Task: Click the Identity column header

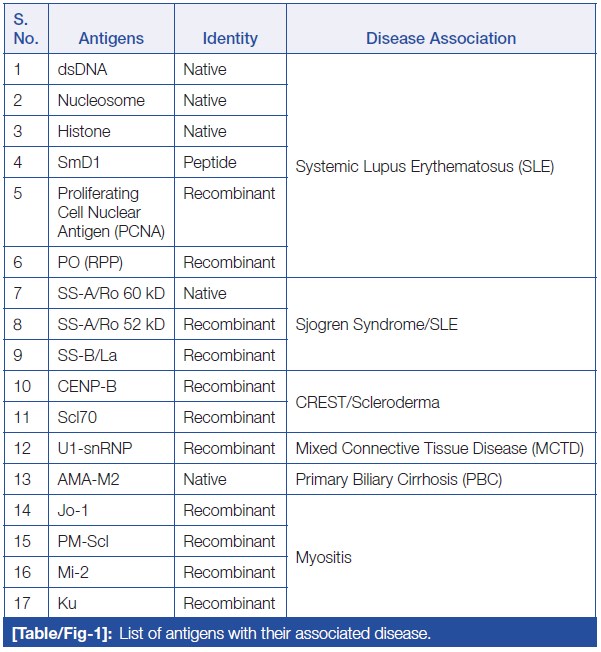Action: click(x=230, y=39)
